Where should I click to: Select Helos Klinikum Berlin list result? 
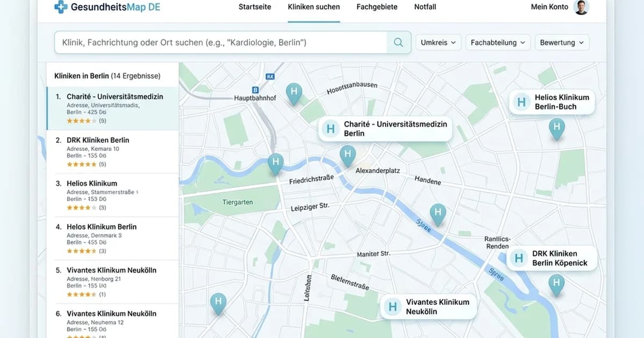(113, 239)
